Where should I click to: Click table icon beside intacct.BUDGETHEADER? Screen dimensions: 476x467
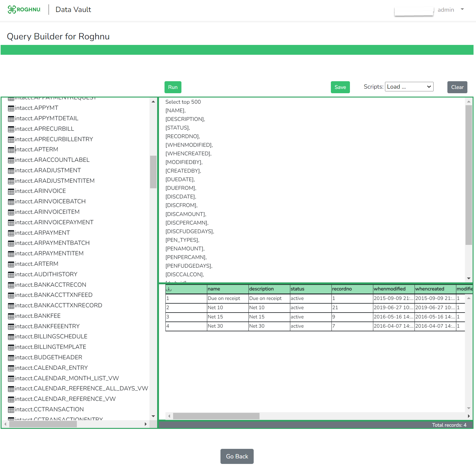click(11, 358)
